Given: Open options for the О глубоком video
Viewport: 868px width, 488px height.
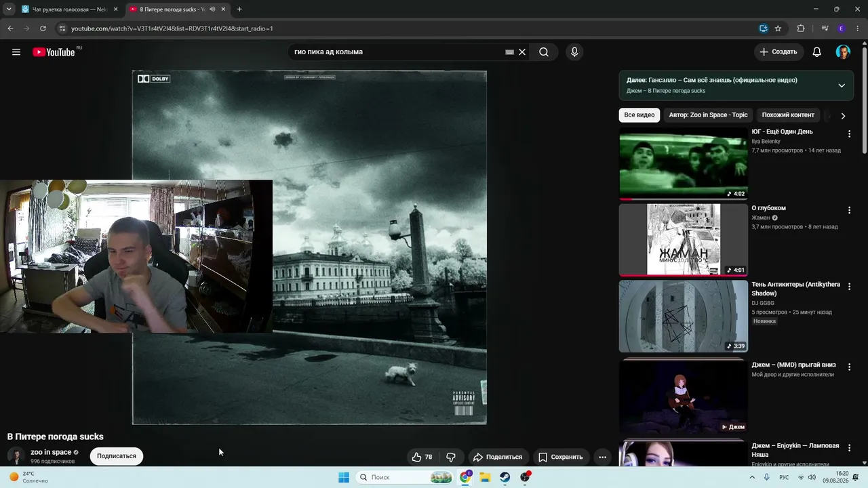Looking at the screenshot, I should tap(849, 211).
